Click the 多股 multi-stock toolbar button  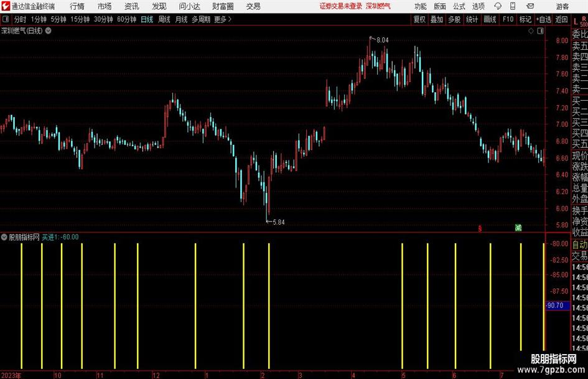point(454,19)
